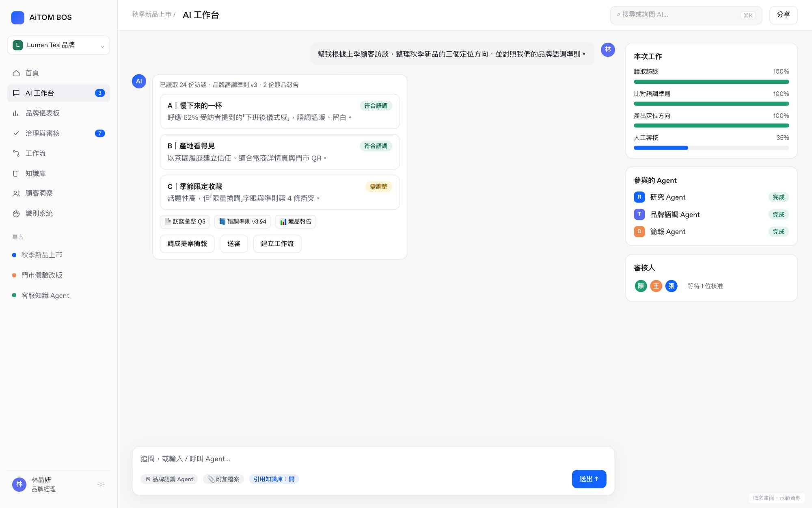This screenshot has height=508, width=812.
Task: Focus the 搜尋或詢問 AI search field
Action: point(686,15)
